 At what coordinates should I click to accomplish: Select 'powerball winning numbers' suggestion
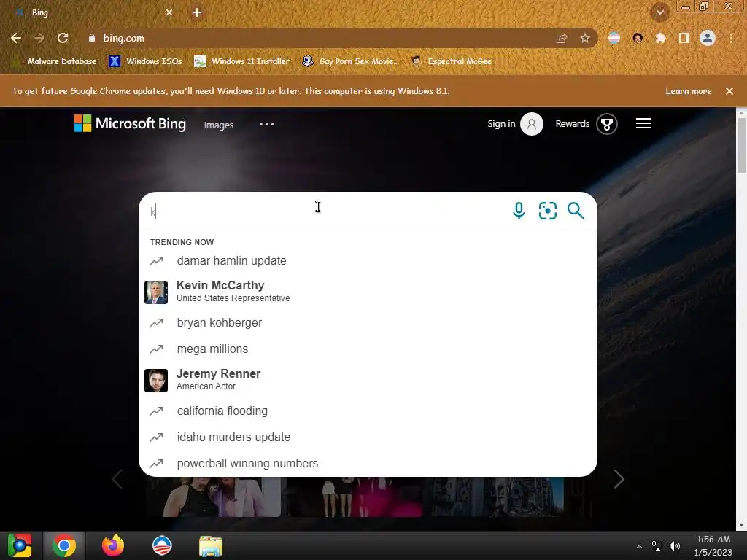pyautogui.click(x=368, y=463)
